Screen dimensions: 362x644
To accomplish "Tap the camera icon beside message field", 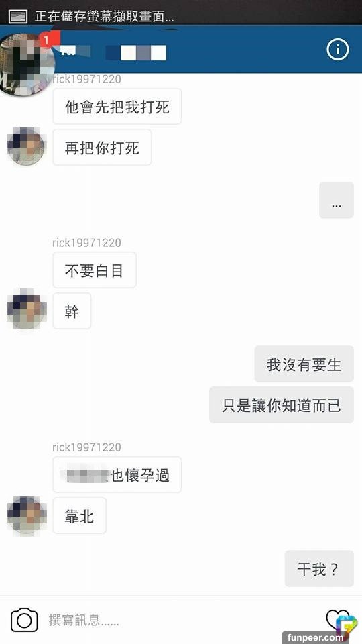I will pos(24,620).
